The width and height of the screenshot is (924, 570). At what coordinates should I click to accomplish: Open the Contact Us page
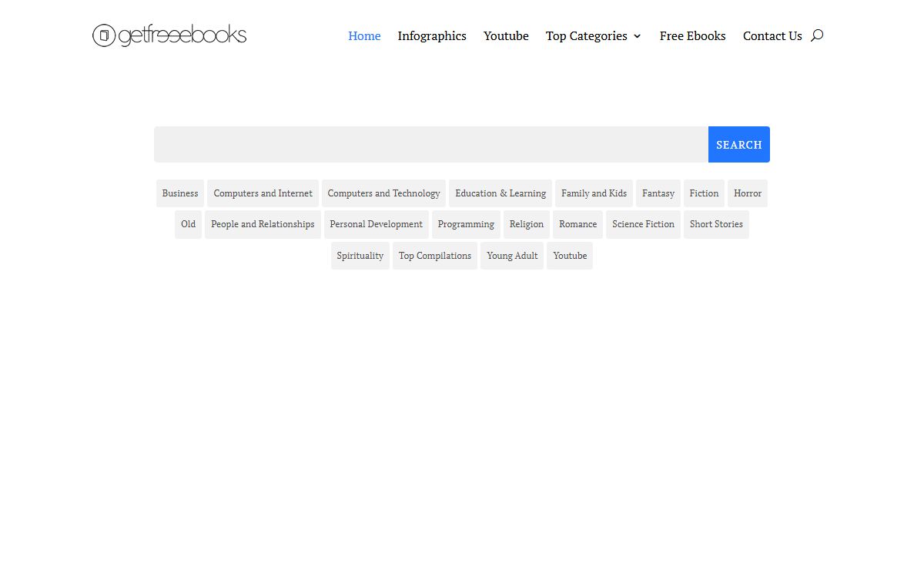[x=772, y=36]
